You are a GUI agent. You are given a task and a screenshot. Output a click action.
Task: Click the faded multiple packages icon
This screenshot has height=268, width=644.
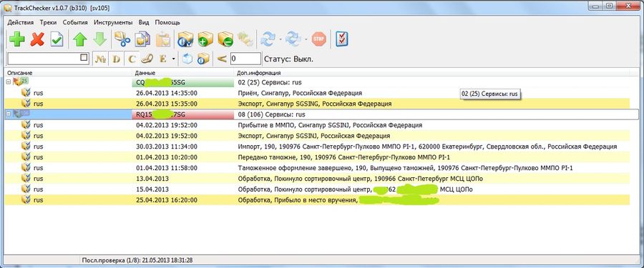[x=245, y=39]
